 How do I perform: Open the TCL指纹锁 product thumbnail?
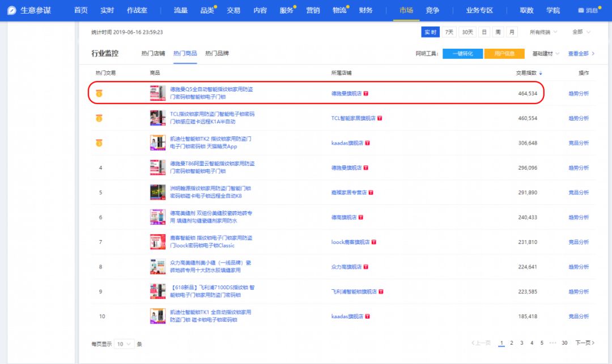point(158,118)
